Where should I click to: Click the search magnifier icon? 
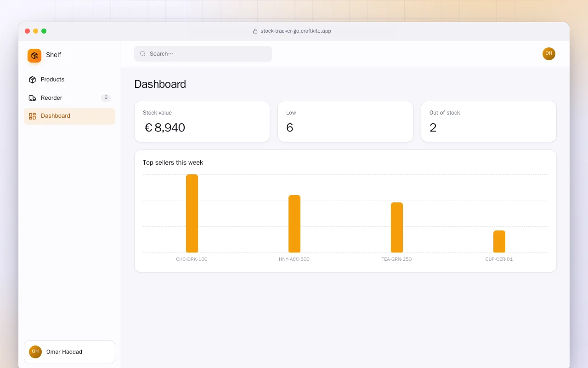point(143,54)
